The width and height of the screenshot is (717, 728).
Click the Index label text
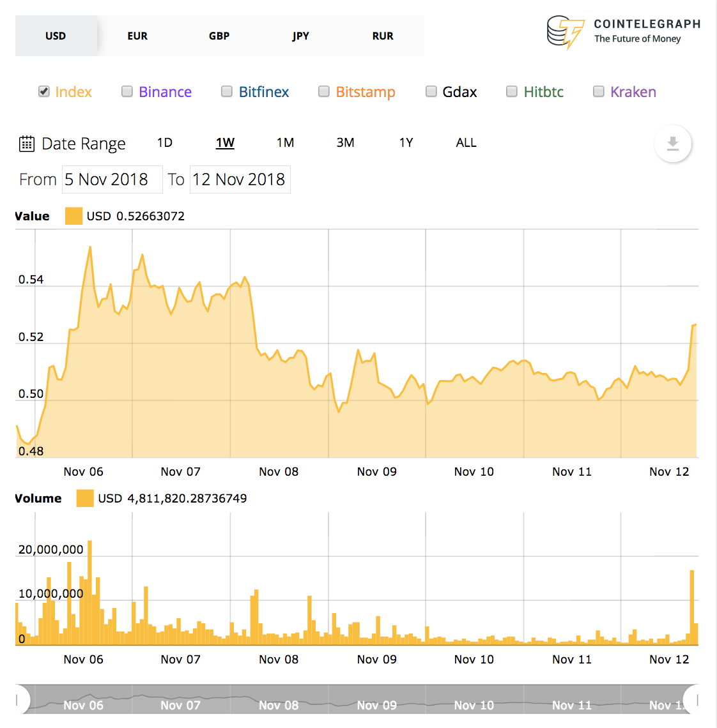(x=73, y=91)
